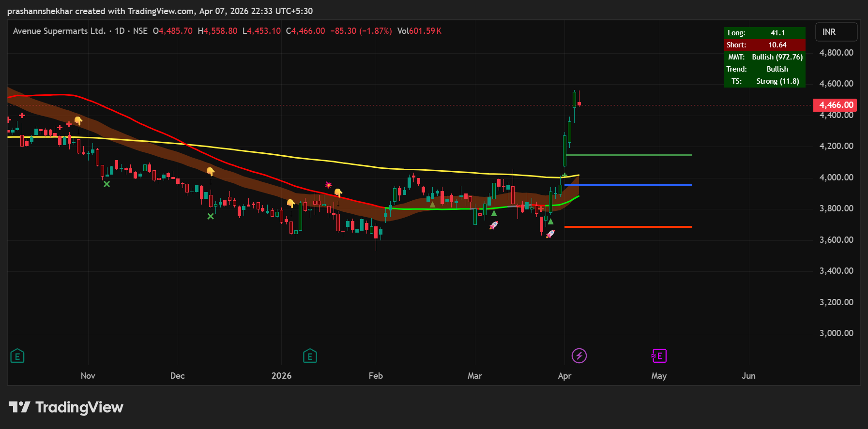868x429 pixels.
Task: Click the green plus marker at start of April
Action: click(564, 175)
